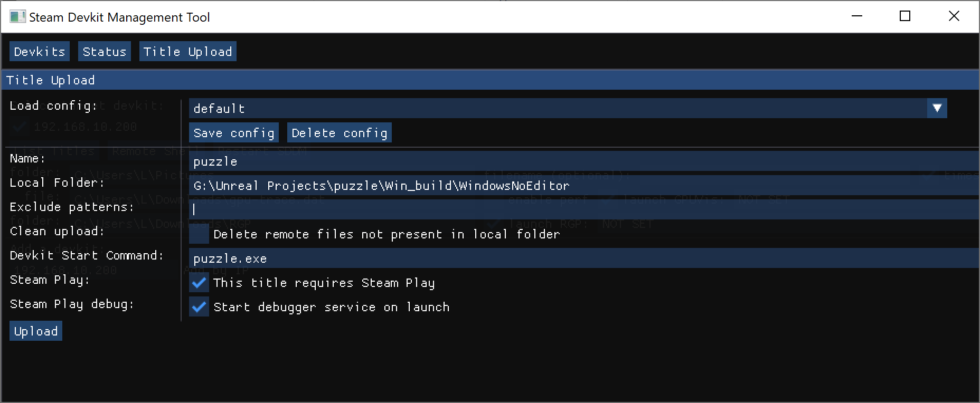Image resolution: width=980 pixels, height=403 pixels.
Task: Expand the Load config dropdown arrow
Action: (x=937, y=109)
